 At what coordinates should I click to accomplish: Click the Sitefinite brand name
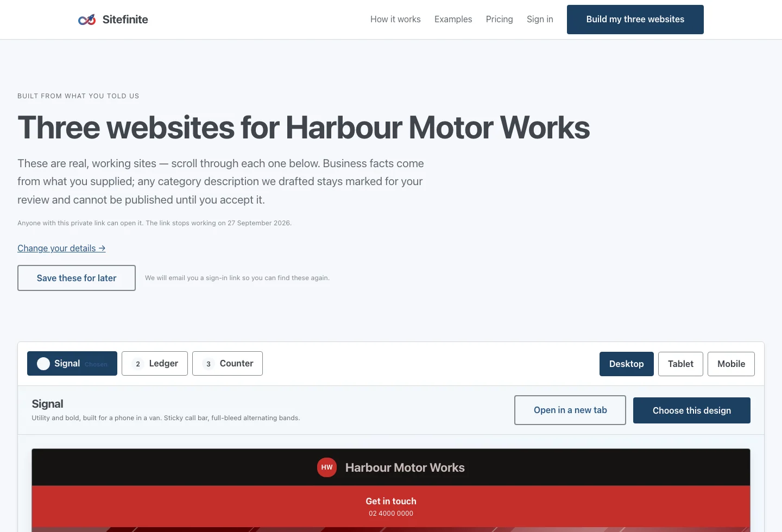click(125, 20)
